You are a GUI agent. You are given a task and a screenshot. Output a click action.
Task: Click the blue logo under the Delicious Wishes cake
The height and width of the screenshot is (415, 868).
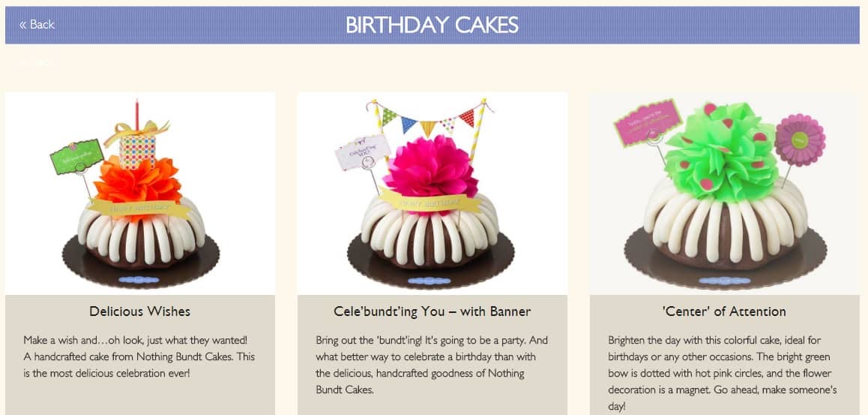[x=139, y=280]
